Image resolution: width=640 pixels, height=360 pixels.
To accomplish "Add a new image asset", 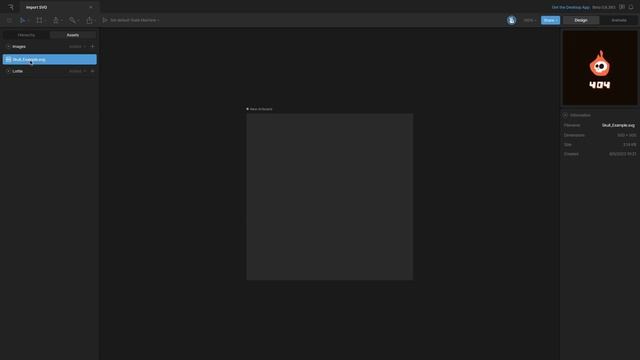I will point(92,47).
